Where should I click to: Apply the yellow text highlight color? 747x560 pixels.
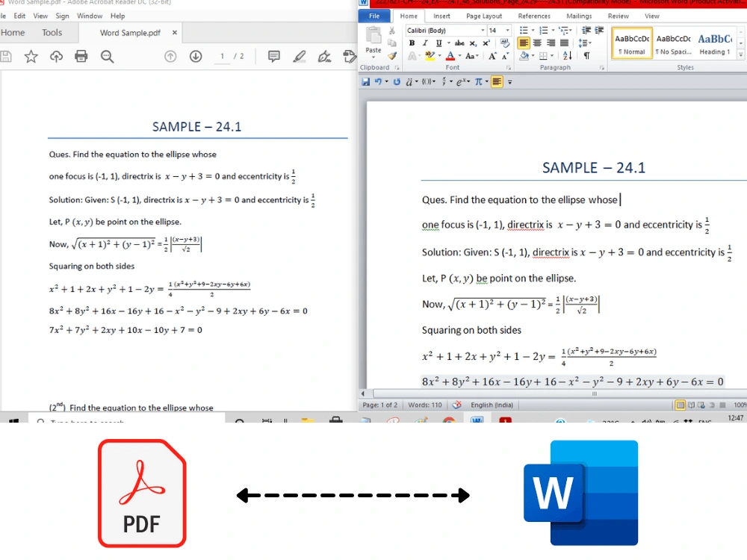click(x=430, y=56)
